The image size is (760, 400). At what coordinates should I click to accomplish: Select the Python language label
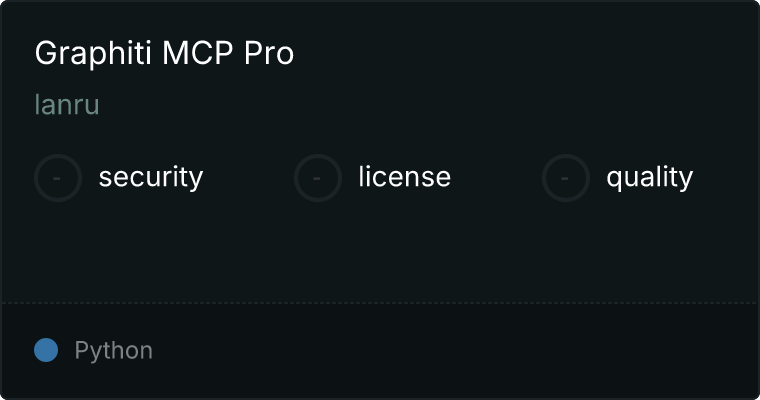click(113, 351)
